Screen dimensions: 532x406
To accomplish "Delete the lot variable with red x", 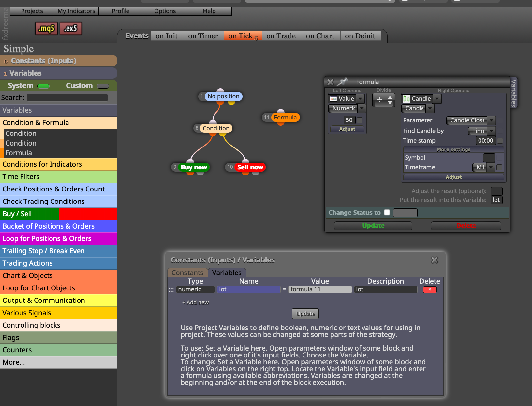I will pyautogui.click(x=430, y=289).
